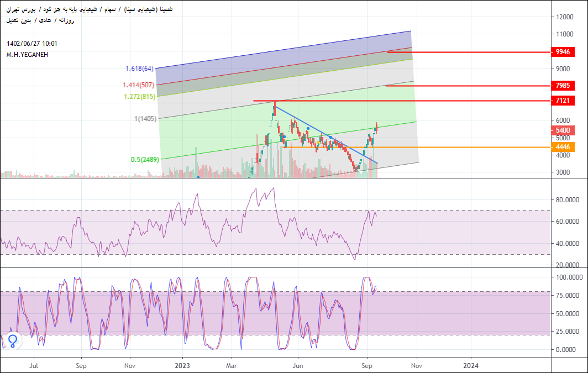Click the 1(1405) Fibonacci channel label
The height and width of the screenshot is (373, 588).
tap(144, 119)
